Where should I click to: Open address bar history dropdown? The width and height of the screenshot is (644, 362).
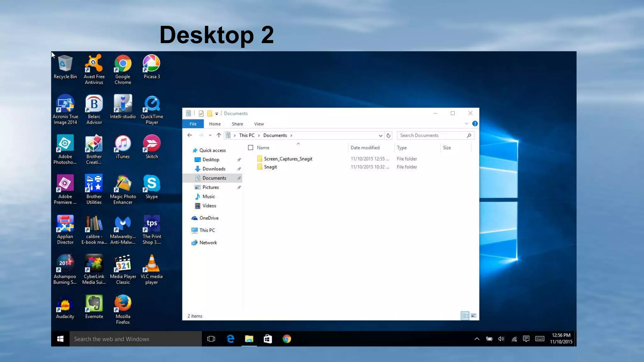pos(380,135)
